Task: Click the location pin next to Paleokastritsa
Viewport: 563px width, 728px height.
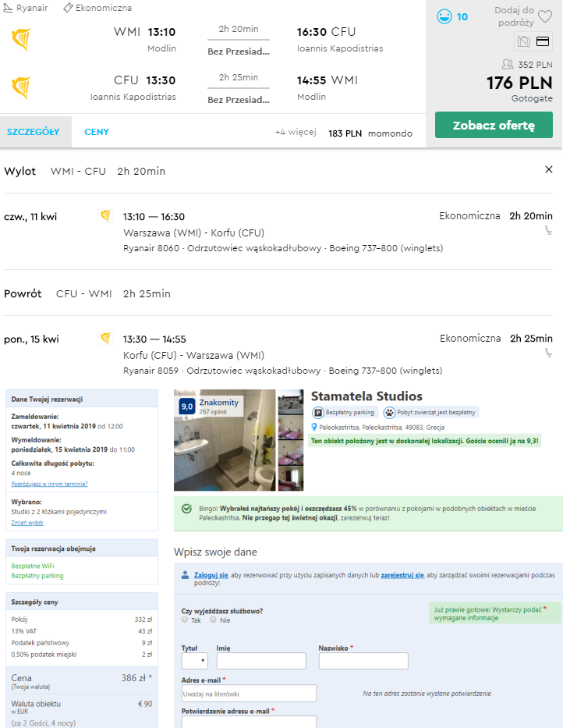Action: [x=314, y=427]
